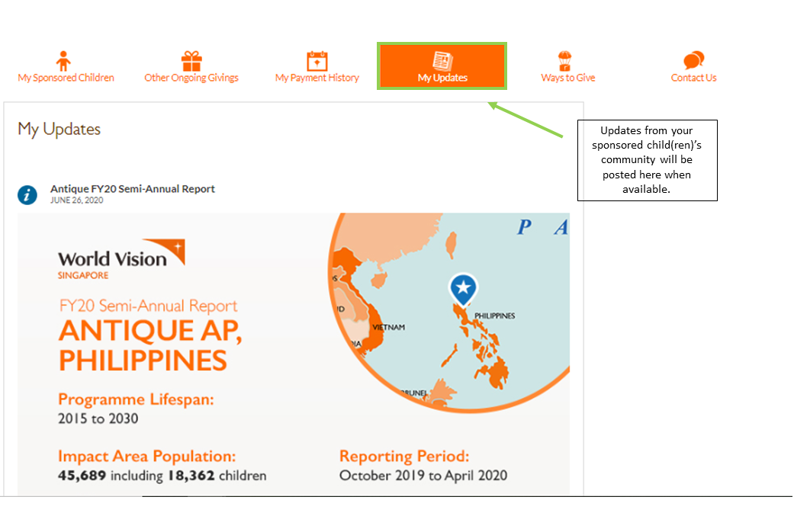Click the JUNE 26, 2020 report date
The height and width of the screenshot is (532, 794).
(x=76, y=200)
